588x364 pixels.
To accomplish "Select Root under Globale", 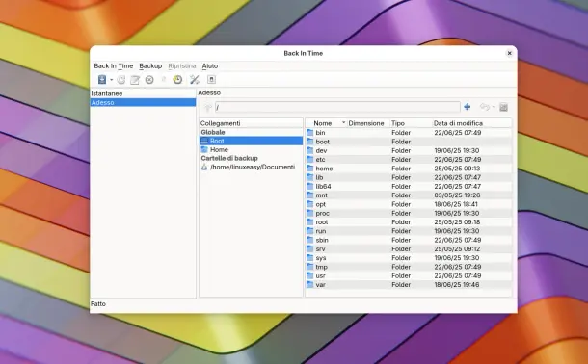I will (251, 141).
